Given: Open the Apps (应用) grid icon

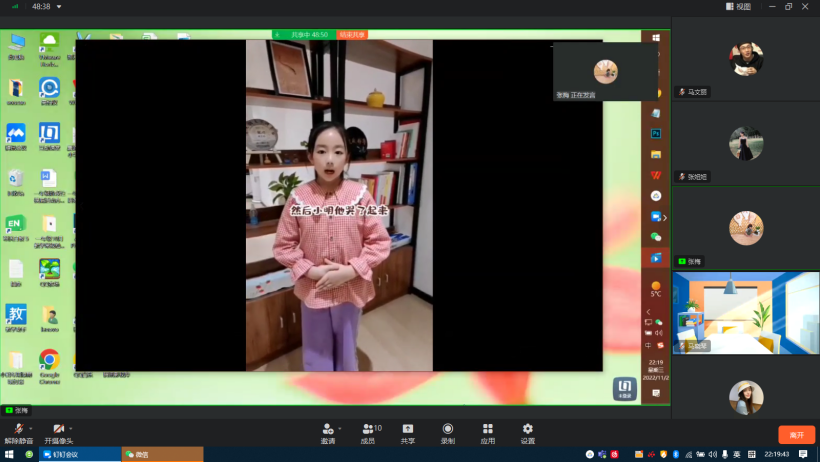Looking at the screenshot, I should [487, 429].
